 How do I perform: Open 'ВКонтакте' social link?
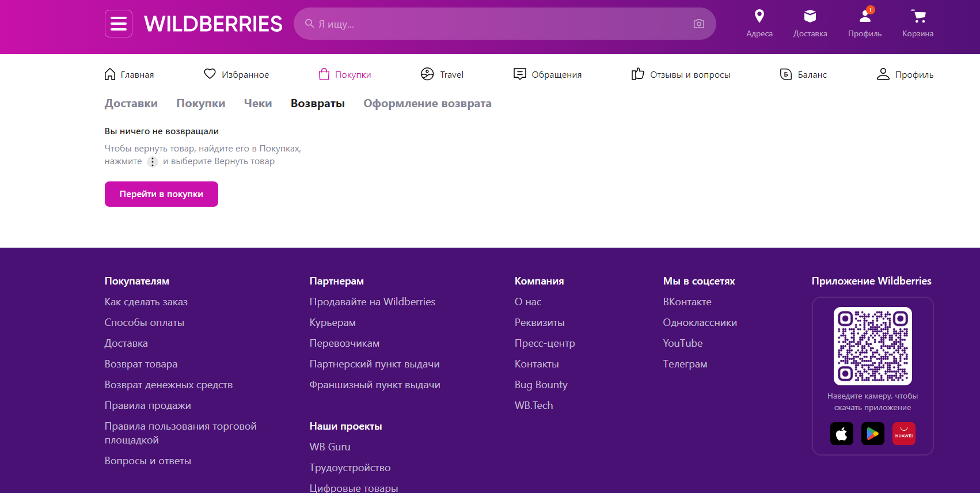tap(687, 302)
